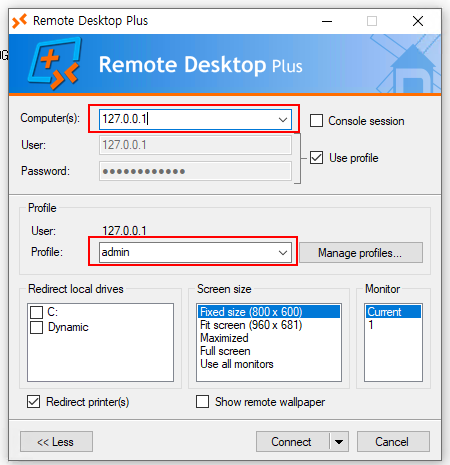This screenshot has height=465, width=450.
Task: Click the Remote Desktop Plus banner logo
Action: (55, 63)
